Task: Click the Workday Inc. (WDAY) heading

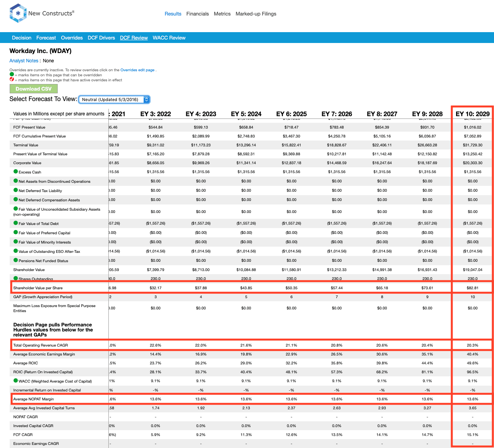Action: (x=41, y=51)
